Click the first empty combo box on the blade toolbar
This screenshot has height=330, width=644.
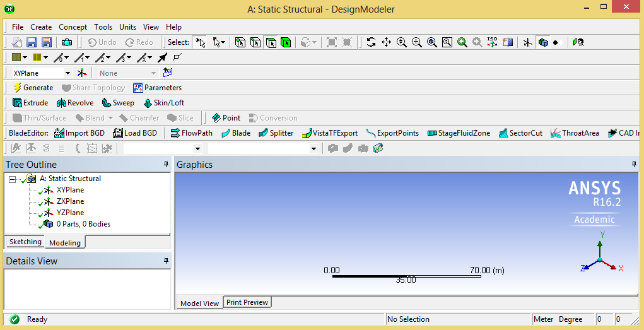click(163, 148)
